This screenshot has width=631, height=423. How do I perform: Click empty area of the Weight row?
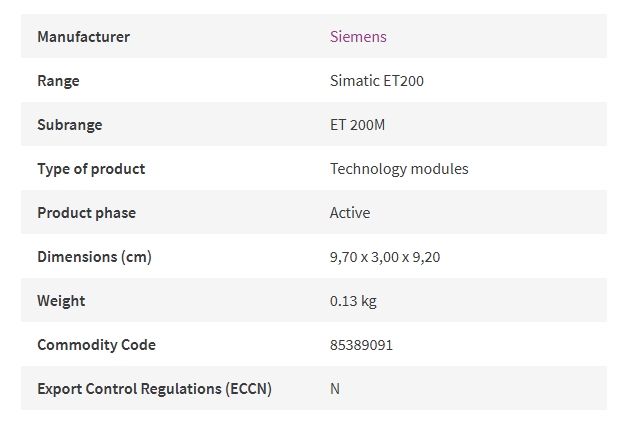[491, 300]
